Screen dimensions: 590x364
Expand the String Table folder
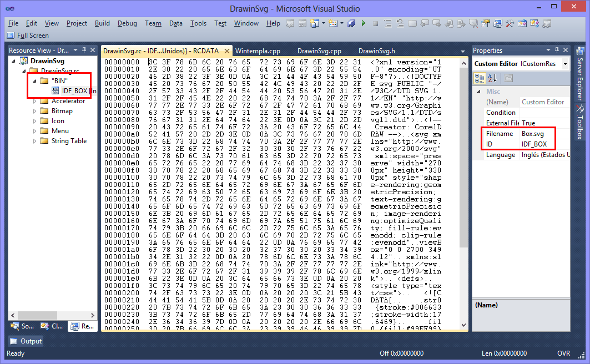point(34,141)
